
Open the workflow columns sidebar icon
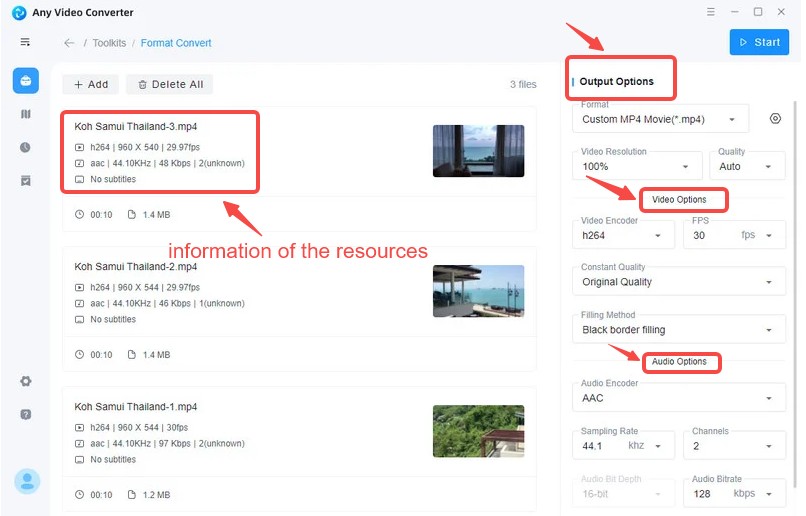click(26, 114)
